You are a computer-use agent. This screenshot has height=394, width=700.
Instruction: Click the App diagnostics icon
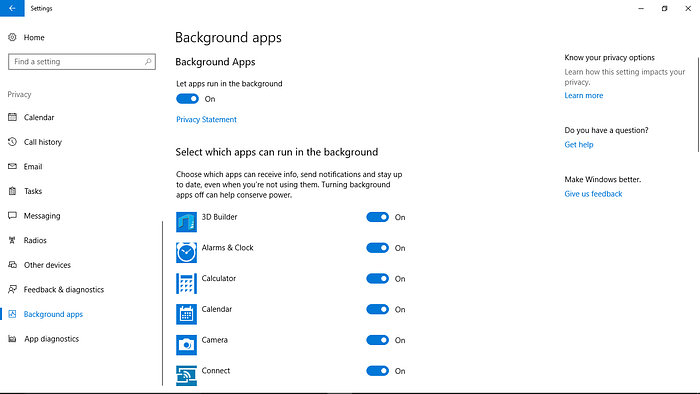coord(12,339)
